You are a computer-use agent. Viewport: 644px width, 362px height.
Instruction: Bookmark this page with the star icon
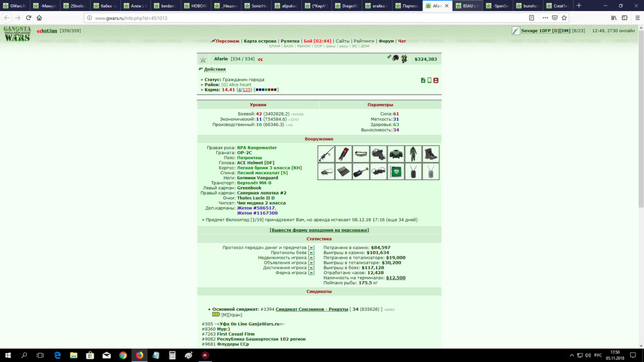coord(564,17)
